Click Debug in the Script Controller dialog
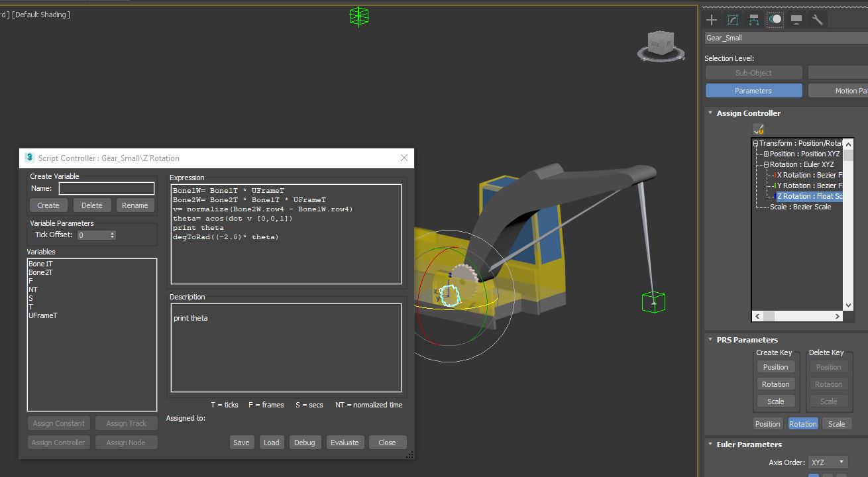Viewport: 868px width, 477px height. point(305,442)
